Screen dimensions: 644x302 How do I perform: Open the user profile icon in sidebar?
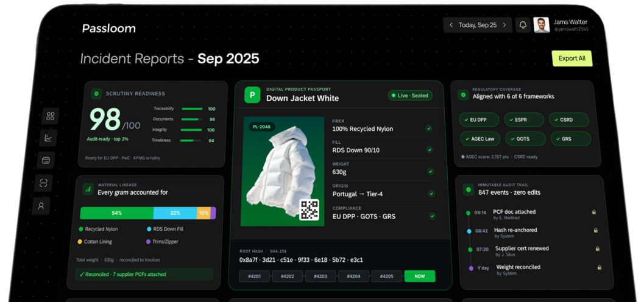[x=41, y=206]
